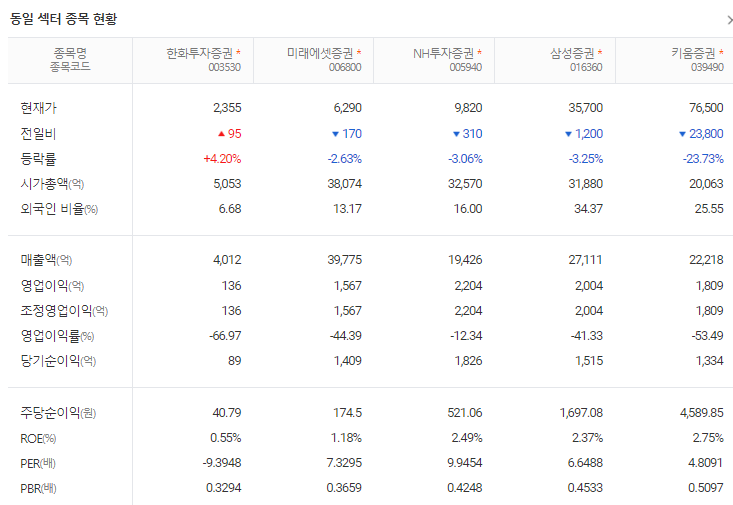This screenshot has width=733, height=505.
Task: Click the 동일 섹터 종목 현황 heading
Action: tap(63, 19)
